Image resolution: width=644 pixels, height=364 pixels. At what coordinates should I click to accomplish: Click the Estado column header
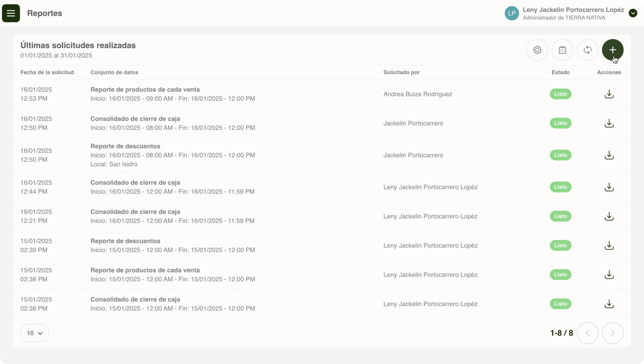(560, 72)
